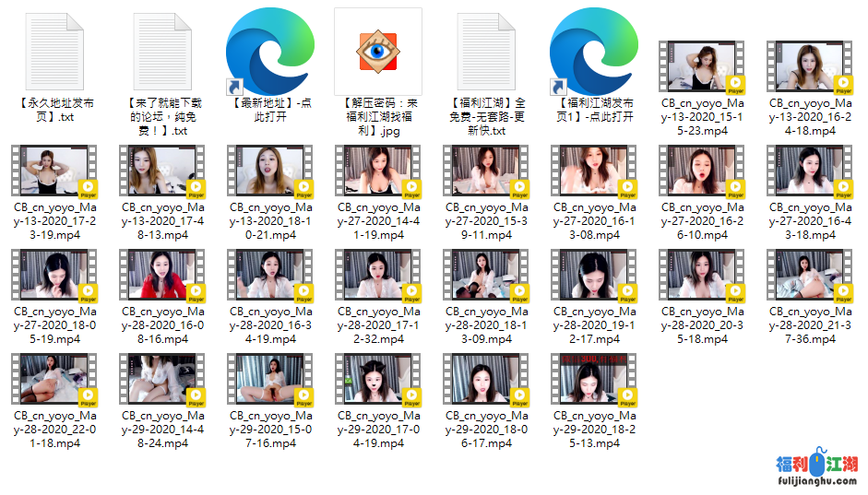868x495 pixels.
Task: Click the May-28-2020_21-37-36.mp4 file
Action: 810,276
